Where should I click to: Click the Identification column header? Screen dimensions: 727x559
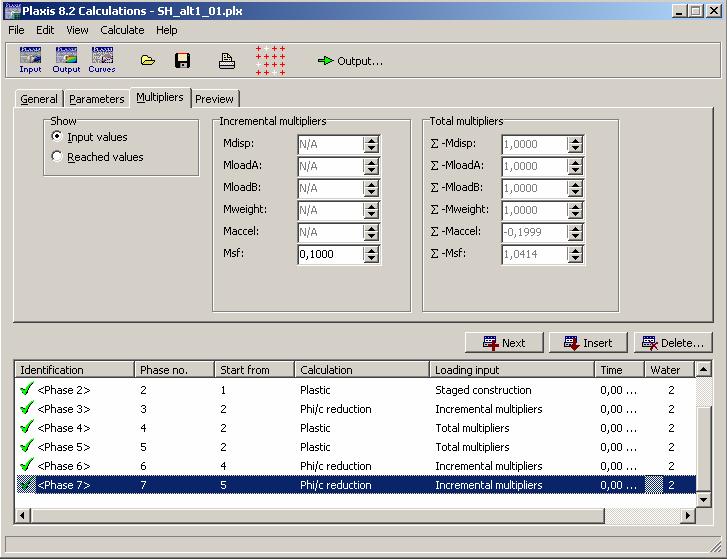click(74, 370)
